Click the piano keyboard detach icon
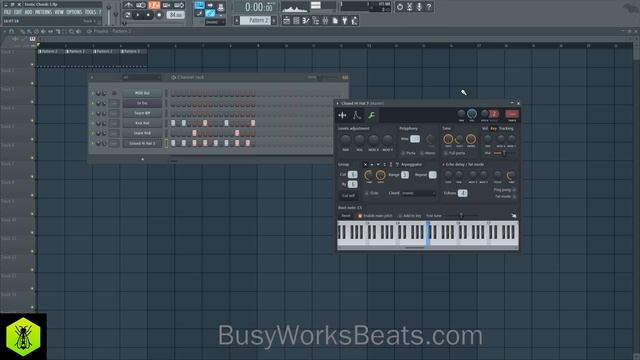Screen dimensions: 640x360 (x=514, y=216)
